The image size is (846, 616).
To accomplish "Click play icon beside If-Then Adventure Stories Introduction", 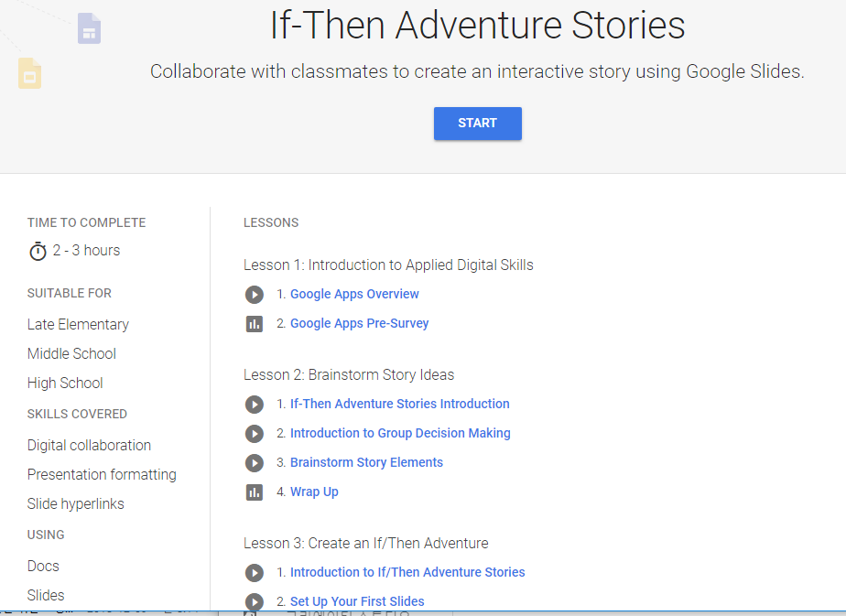I will coord(255,405).
